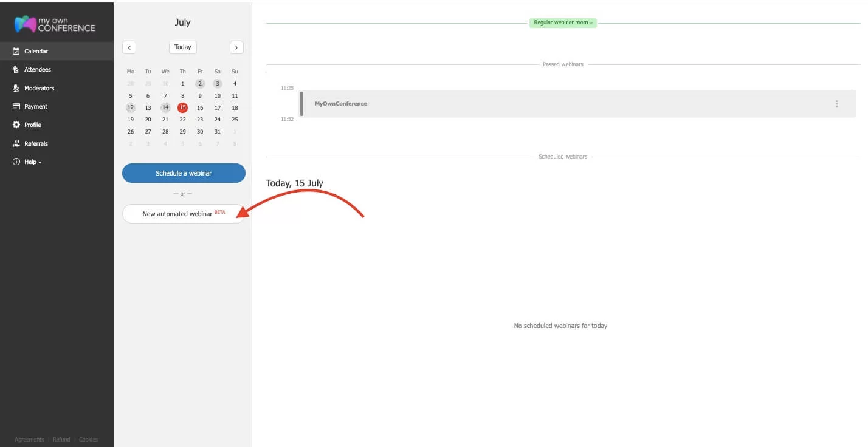
Task: Select the Moderators sidebar icon
Action: [15, 88]
